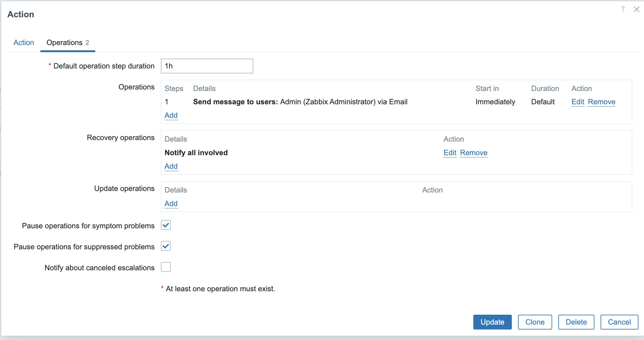Switch to the Action tab
This screenshot has height=340, width=644.
tap(24, 43)
